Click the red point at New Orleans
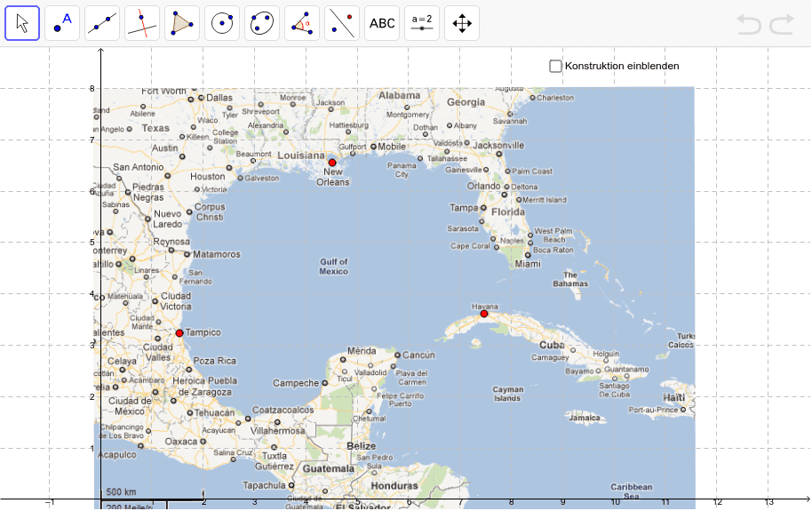Viewport: 812px width, 511px height. pyautogui.click(x=332, y=163)
